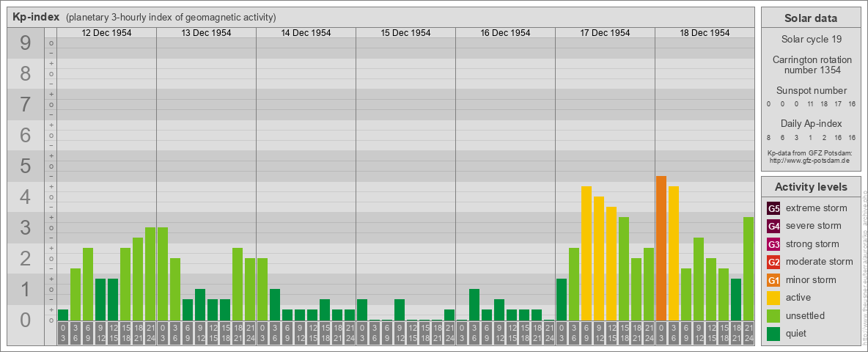Image resolution: width=868 pixels, height=352 pixels.
Task: Click 'Carrington rotation number 1354' text
Action: pos(811,65)
